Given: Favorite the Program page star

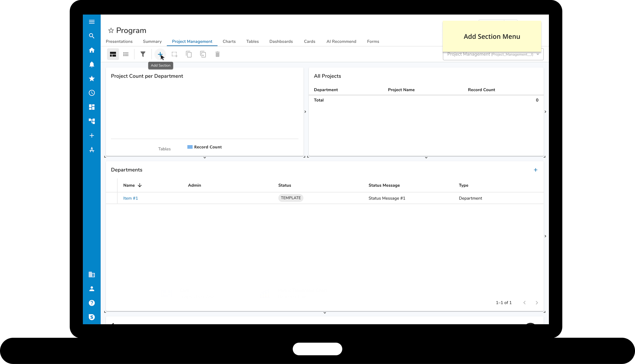Looking at the screenshot, I should [111, 30].
